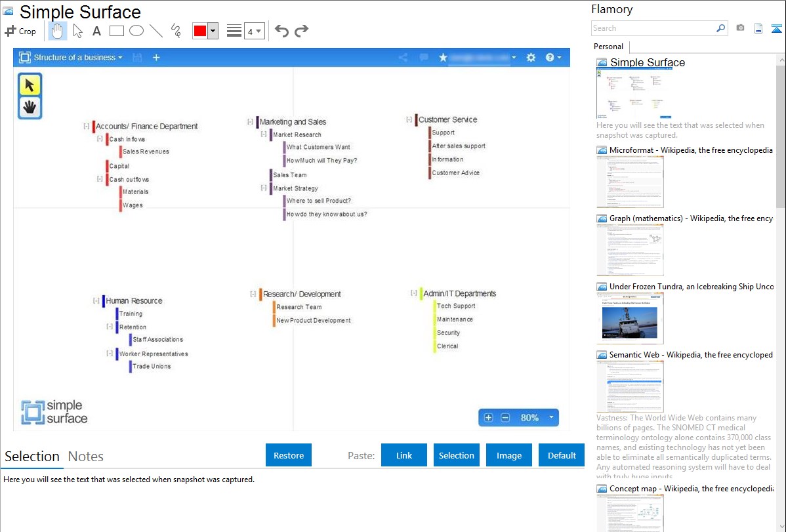
Task: Collapse the Retention branch
Action: pyautogui.click(x=110, y=327)
